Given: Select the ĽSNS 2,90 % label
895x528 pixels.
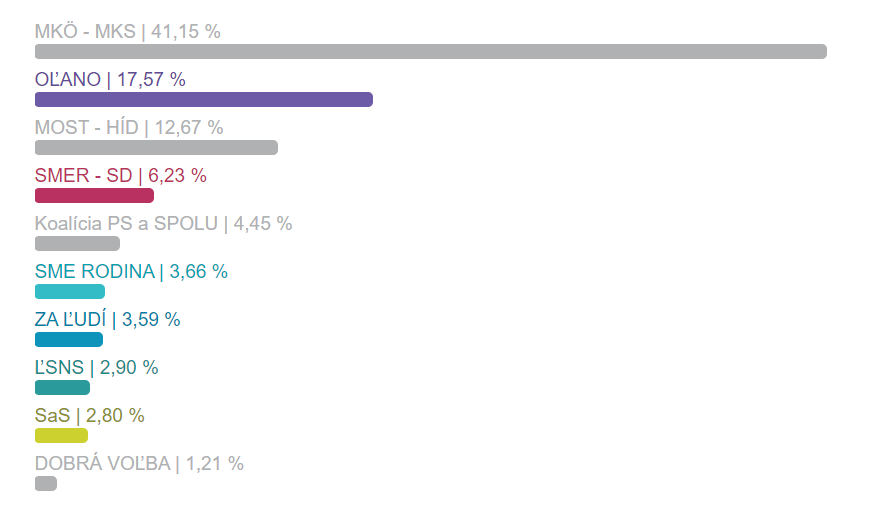Looking at the screenshot, I should [96, 367].
